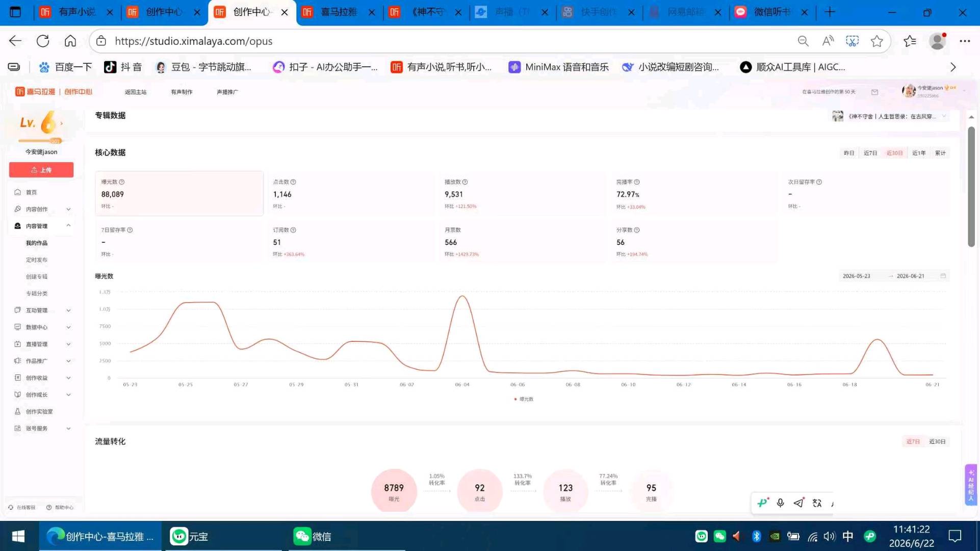
Task: Open 返回主站 link in top nav
Action: [136, 92]
